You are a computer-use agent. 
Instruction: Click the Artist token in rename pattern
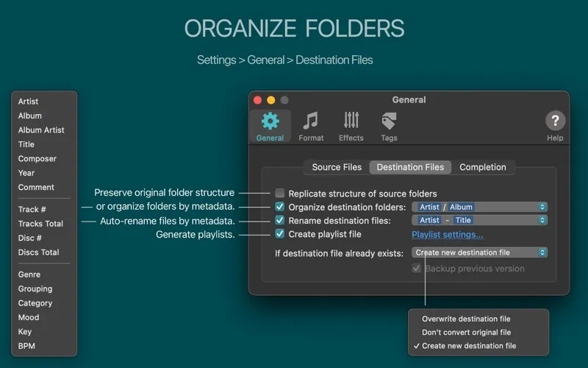pyautogui.click(x=429, y=220)
